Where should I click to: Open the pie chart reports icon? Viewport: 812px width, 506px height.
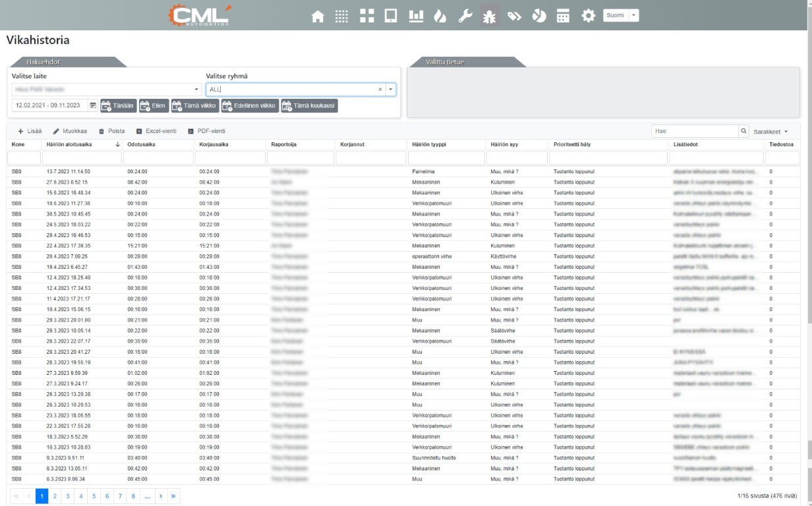(x=538, y=15)
